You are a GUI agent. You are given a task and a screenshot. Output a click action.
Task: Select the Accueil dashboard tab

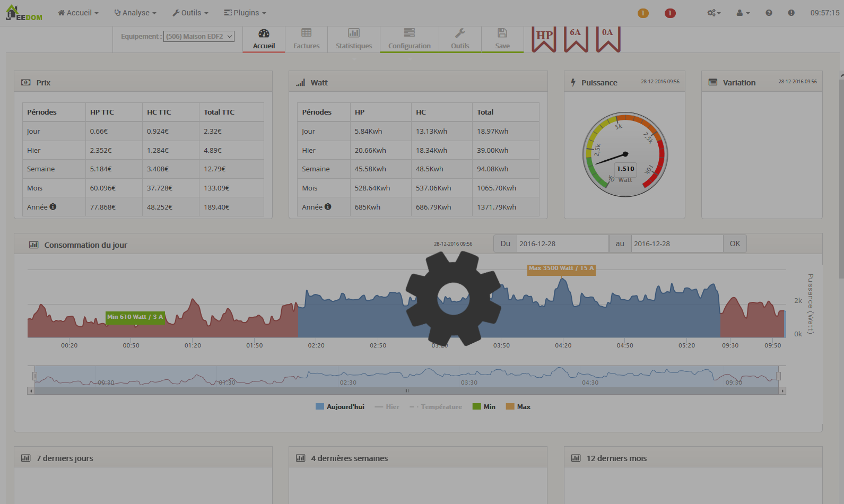[x=264, y=39]
